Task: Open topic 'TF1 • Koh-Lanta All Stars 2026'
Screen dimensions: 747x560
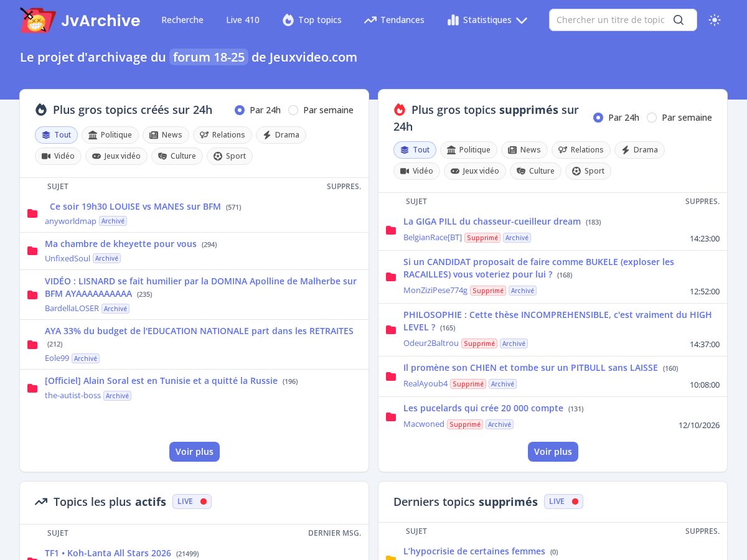Action: pos(108,553)
